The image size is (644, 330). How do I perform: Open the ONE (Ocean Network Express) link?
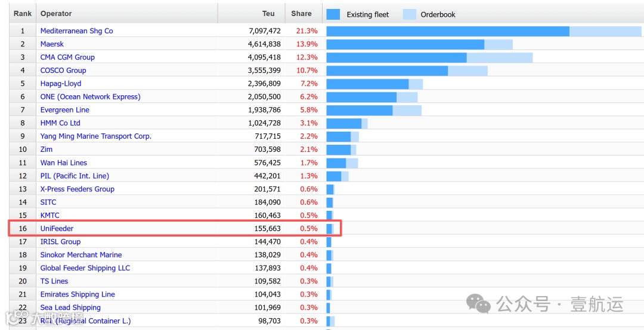pyautogui.click(x=91, y=96)
